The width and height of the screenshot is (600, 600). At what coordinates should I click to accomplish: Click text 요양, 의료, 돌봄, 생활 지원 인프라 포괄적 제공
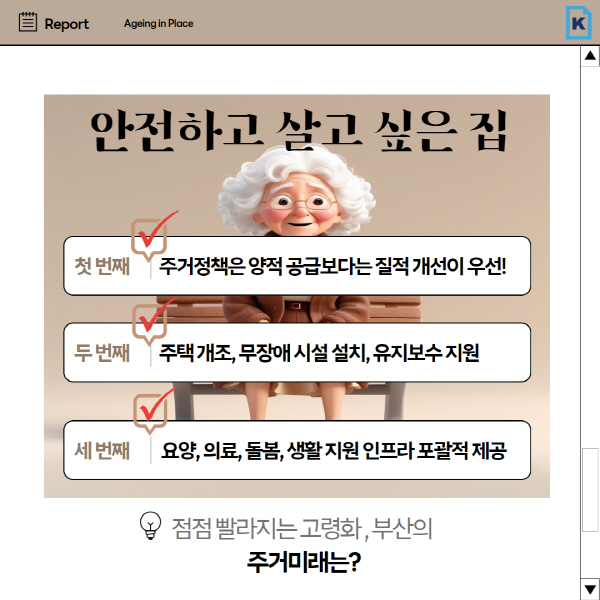[334, 451]
